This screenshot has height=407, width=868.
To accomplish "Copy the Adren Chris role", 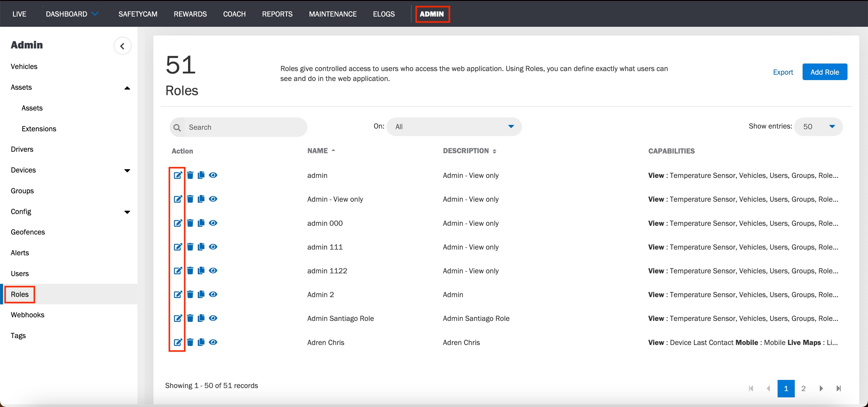I will [201, 342].
